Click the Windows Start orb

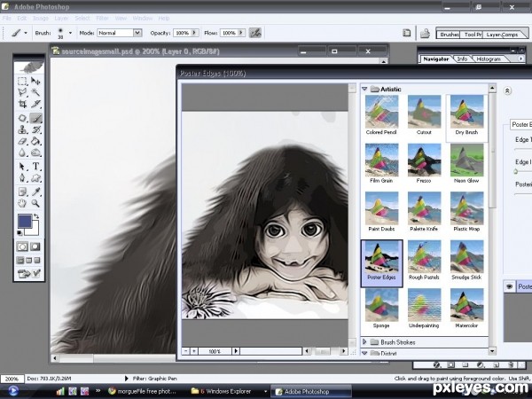tap(13, 391)
